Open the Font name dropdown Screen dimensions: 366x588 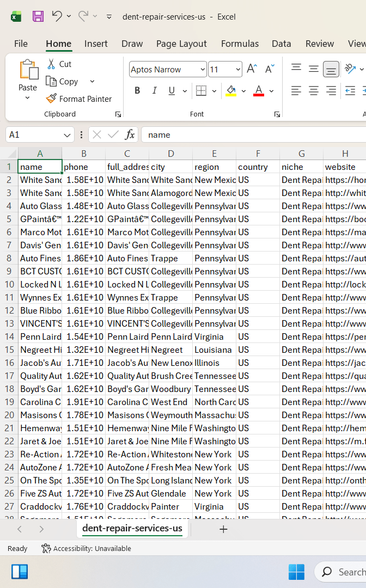203,69
